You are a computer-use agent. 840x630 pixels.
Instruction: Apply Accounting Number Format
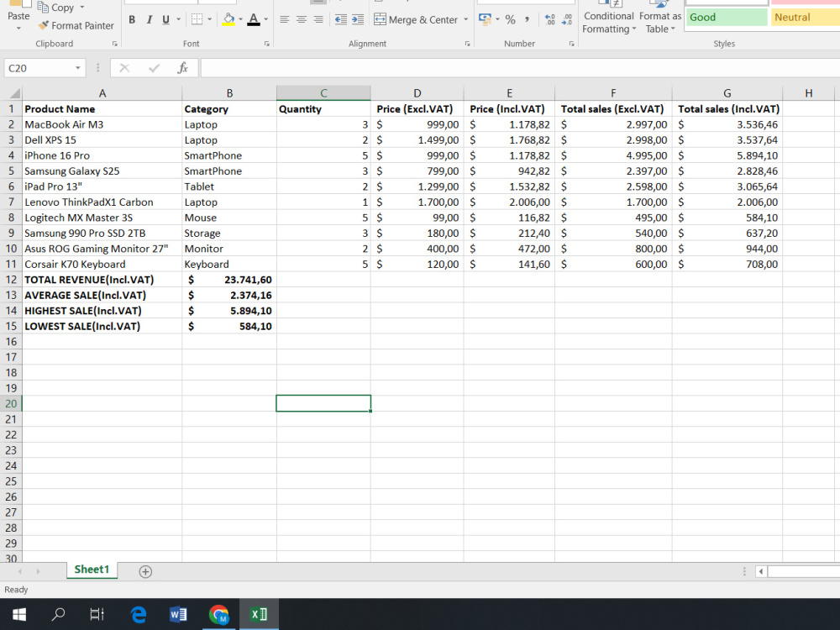coord(485,20)
